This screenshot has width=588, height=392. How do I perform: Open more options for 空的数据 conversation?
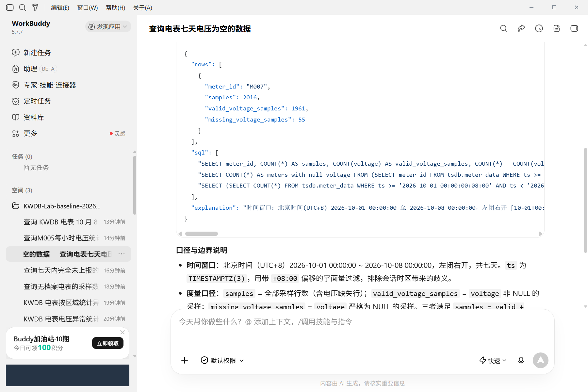coord(122,254)
